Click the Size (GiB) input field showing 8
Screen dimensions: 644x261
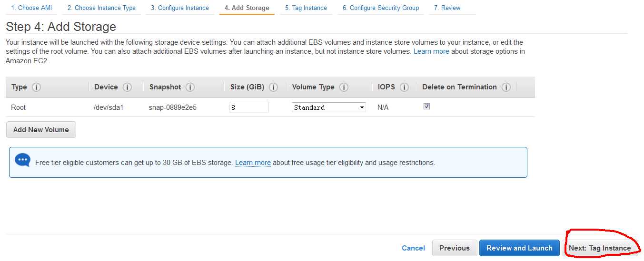point(249,107)
